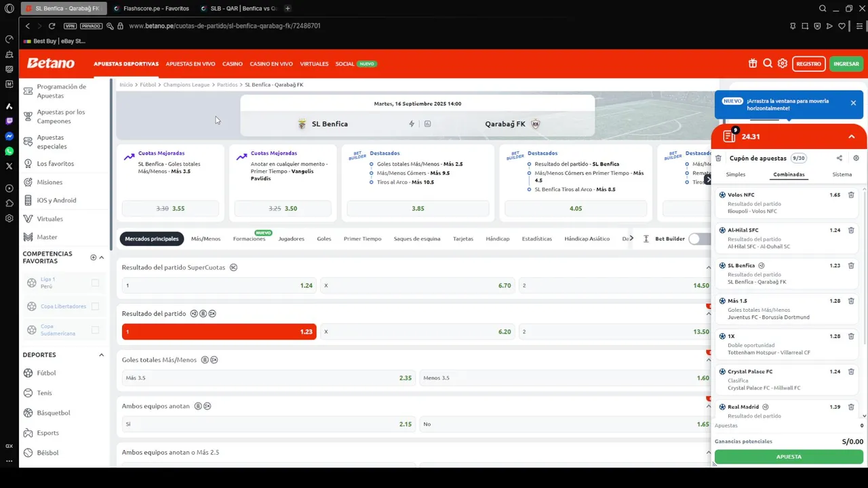Image resolution: width=868 pixels, height=488 pixels.
Task: Reload the page with browser refresh icon
Action: click(x=52, y=26)
